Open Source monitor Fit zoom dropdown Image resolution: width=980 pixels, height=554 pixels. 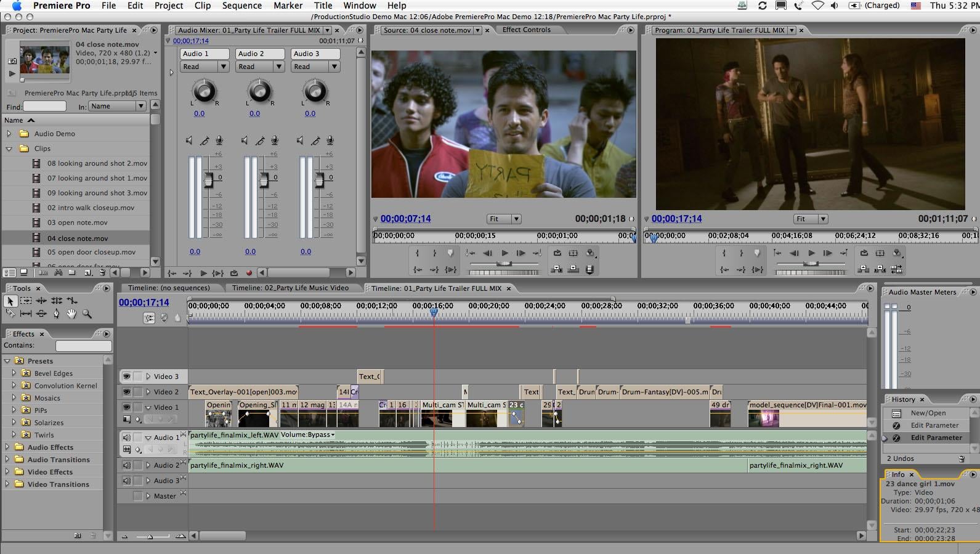tap(504, 219)
